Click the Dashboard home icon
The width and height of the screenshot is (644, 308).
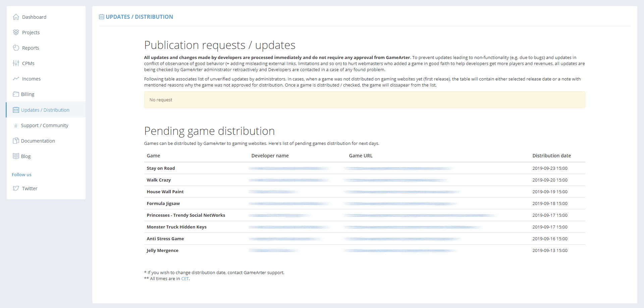point(16,17)
